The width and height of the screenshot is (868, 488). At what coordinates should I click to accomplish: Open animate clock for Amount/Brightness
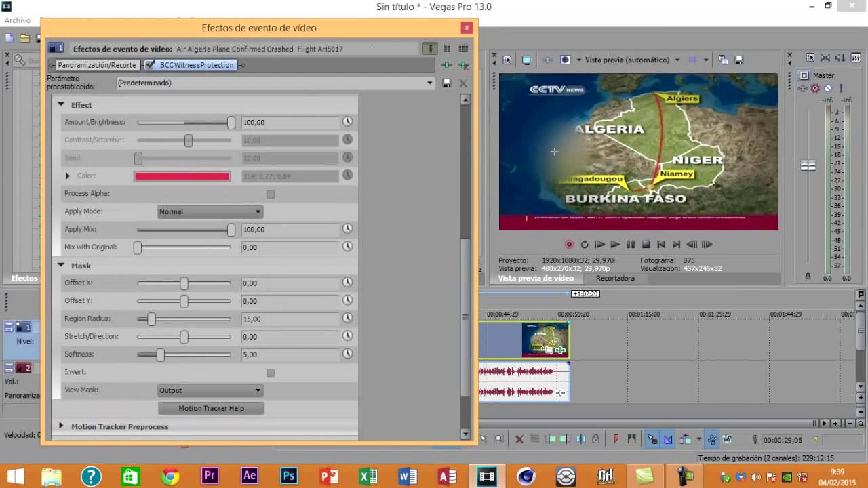pos(347,122)
